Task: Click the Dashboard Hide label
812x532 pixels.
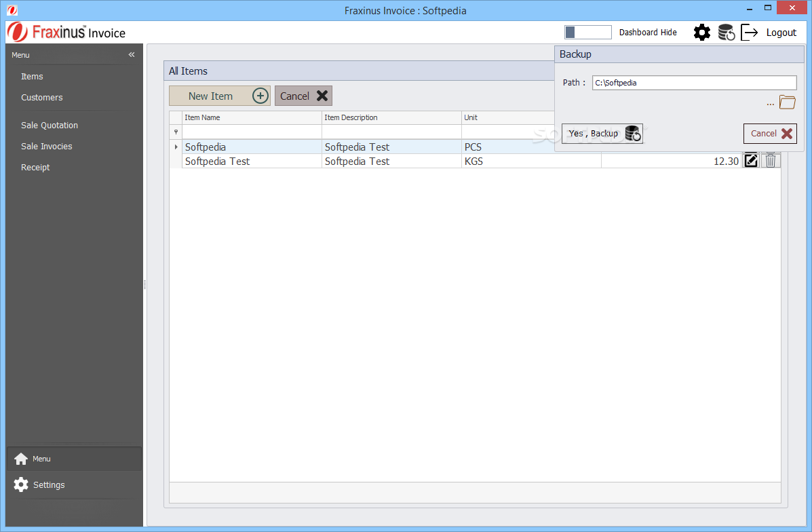Action: click(648, 32)
